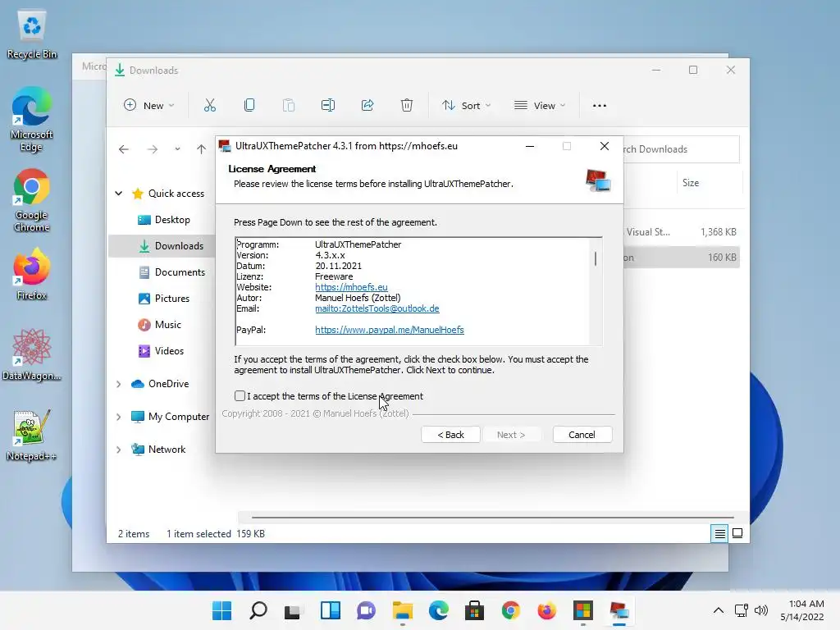Open the View dropdown in Explorer
This screenshot has height=630, width=840.
click(x=540, y=106)
